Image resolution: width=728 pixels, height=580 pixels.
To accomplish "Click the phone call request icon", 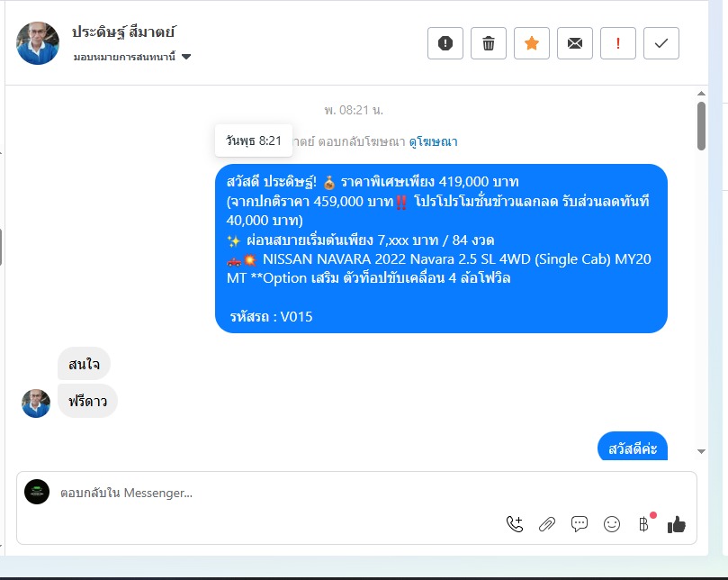I will (515, 524).
